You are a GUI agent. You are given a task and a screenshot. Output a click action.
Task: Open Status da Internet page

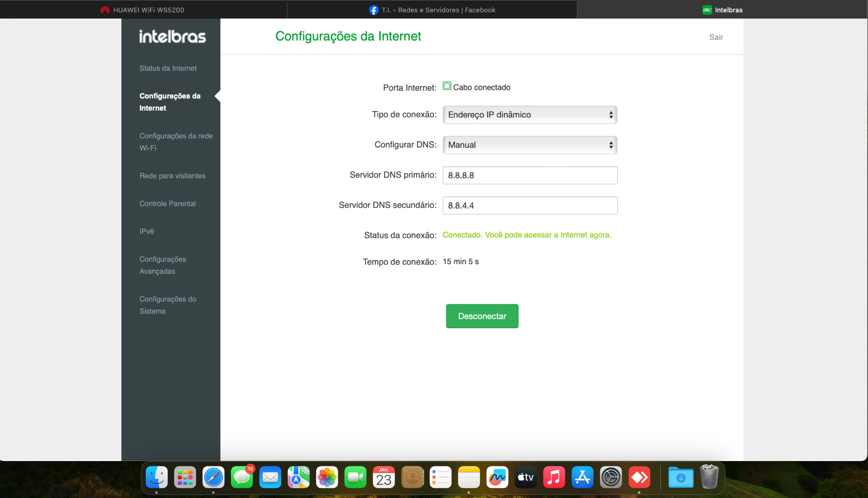pos(168,68)
